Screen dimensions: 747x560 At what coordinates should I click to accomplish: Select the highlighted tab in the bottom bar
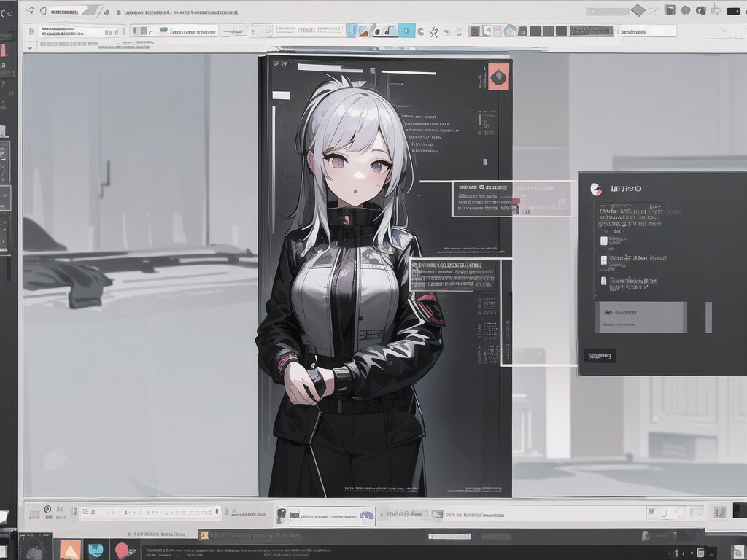pyautogui.click(x=325, y=516)
